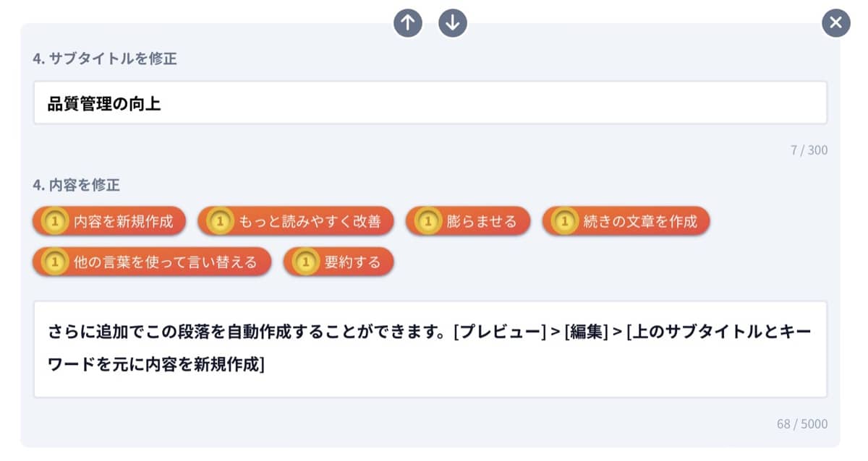Click the down arrow to move paragraph down
Viewport: 868px width, 461px height.
tap(453, 22)
